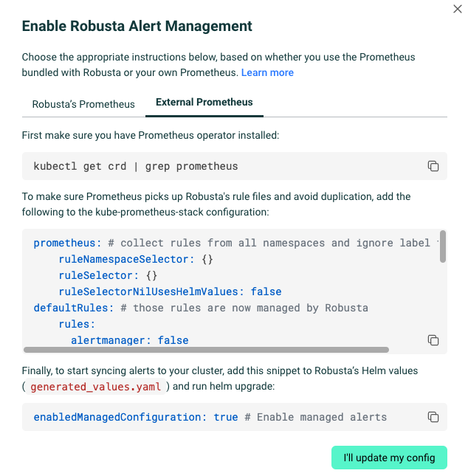The height and width of the screenshot is (476, 468).
Task: Click the enabledManagedConfiguration: true code text
Action: point(136,417)
